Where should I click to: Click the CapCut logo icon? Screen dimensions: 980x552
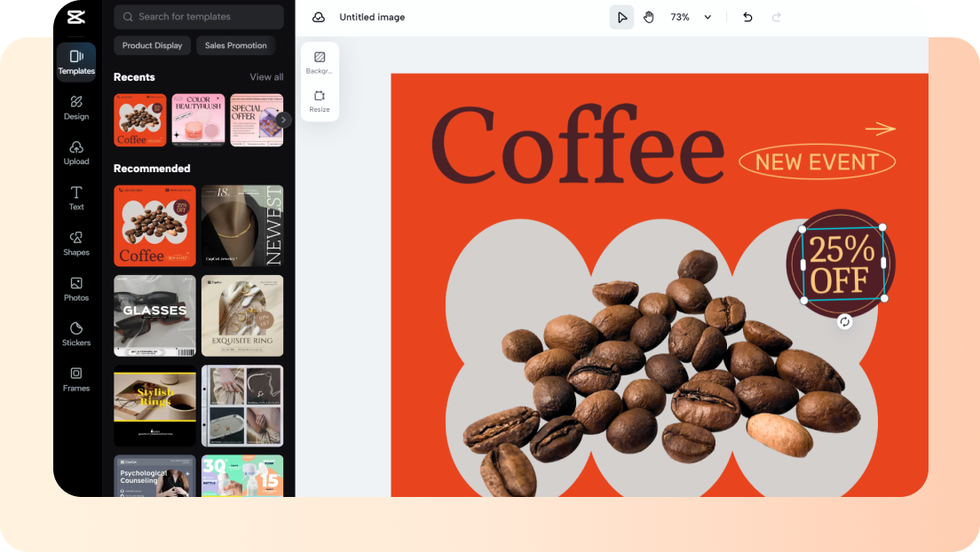coord(76,17)
